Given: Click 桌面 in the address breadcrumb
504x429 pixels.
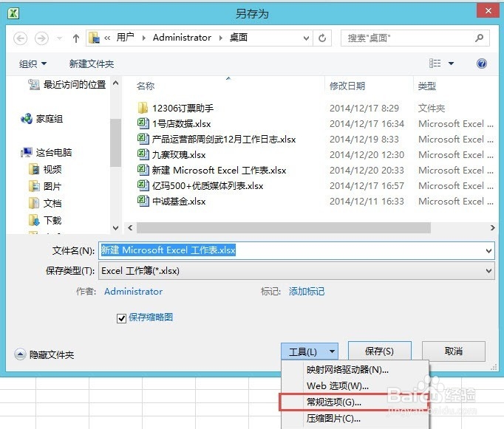Looking at the screenshot, I should (239, 38).
